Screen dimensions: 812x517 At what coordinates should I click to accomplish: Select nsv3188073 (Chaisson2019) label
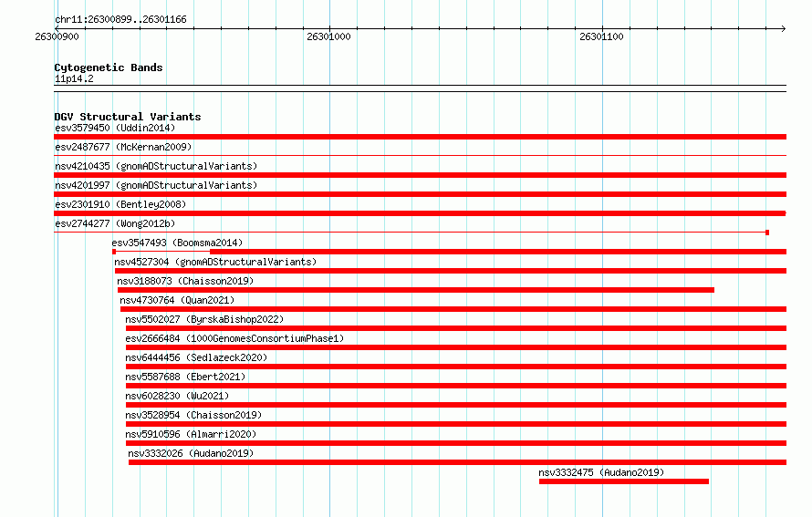point(185,281)
